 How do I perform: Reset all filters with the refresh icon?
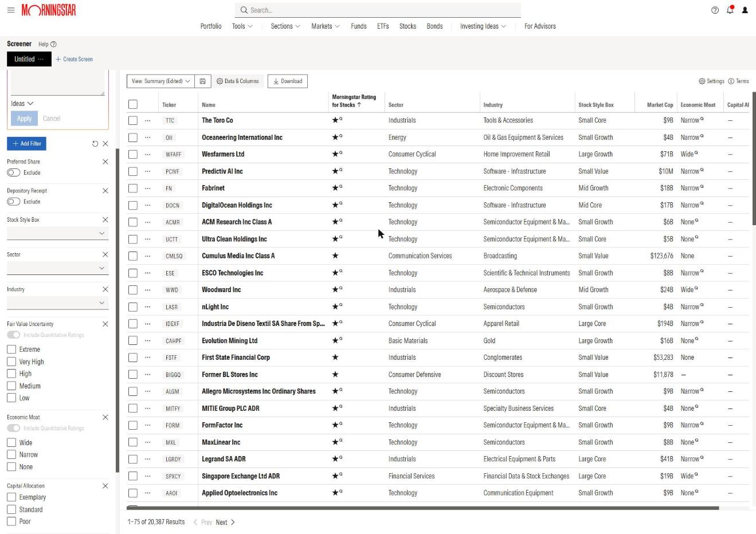pos(95,144)
